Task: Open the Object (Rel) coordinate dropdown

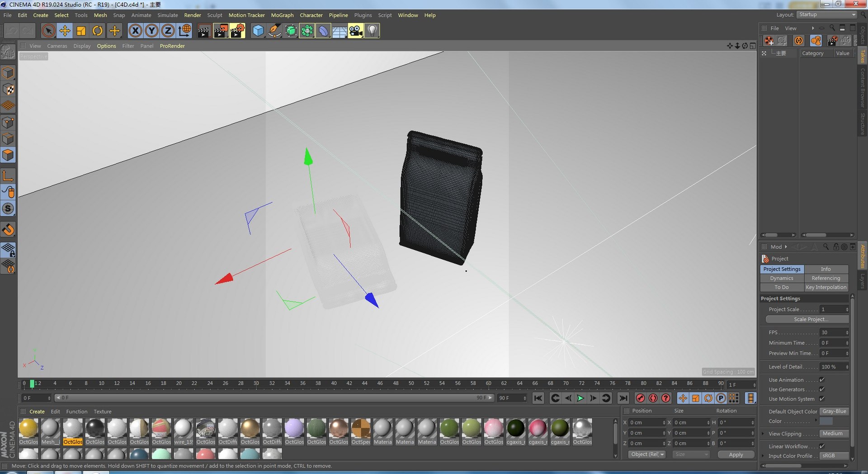Action: click(647, 455)
